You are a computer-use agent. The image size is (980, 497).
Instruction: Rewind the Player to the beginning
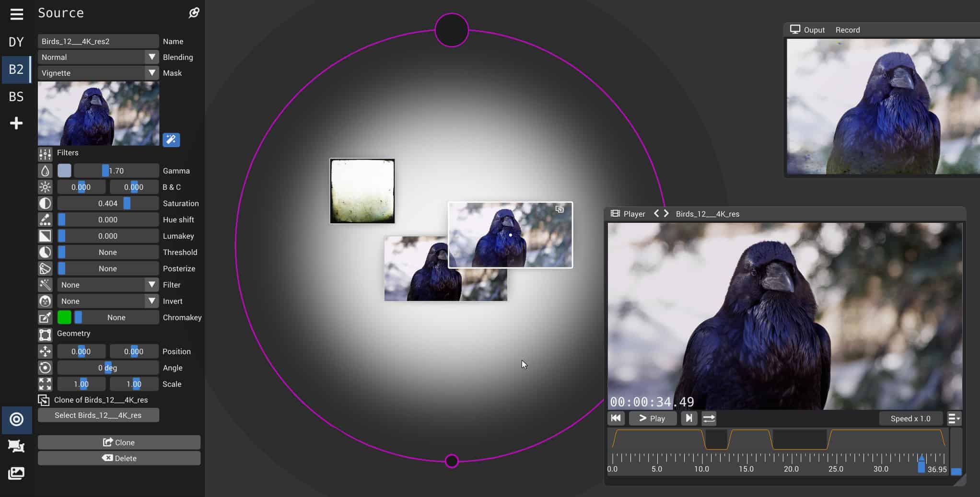point(616,418)
